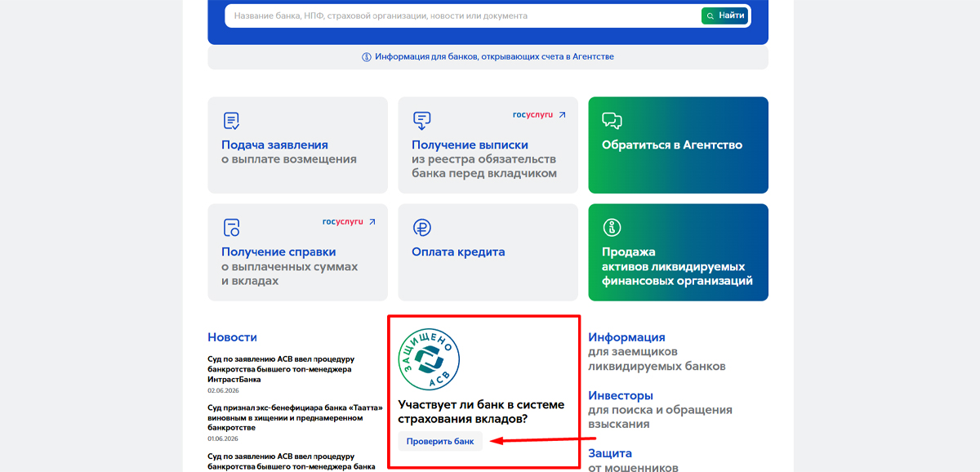Click the text Участвует ли банк в системе страхования вкладов
The width and height of the screenshot is (980, 472).
click(481, 412)
